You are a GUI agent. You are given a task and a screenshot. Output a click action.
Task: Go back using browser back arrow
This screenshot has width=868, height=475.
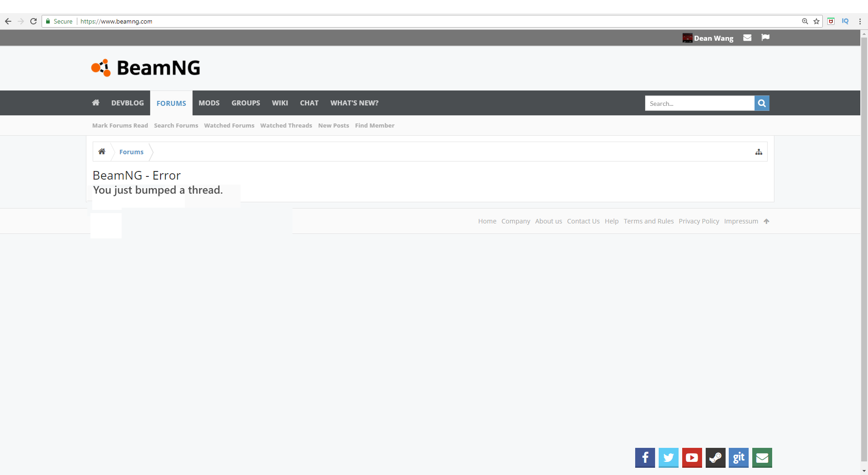pyautogui.click(x=8, y=21)
